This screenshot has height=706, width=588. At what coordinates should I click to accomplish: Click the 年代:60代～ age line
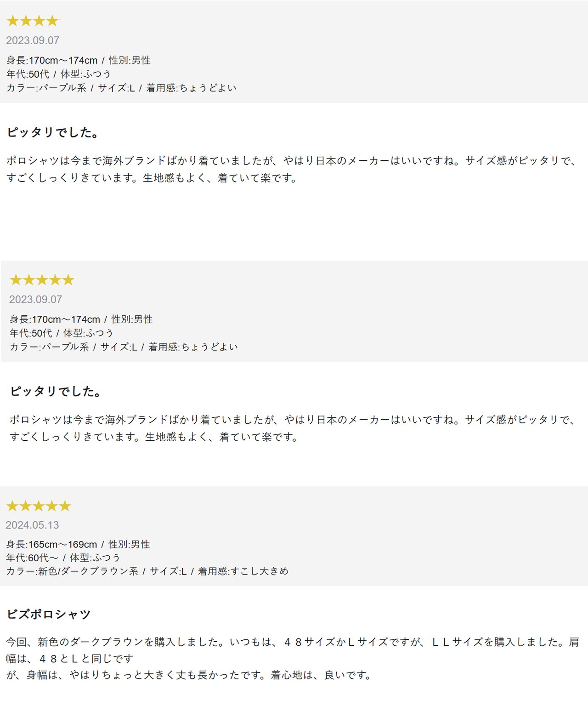click(32, 558)
